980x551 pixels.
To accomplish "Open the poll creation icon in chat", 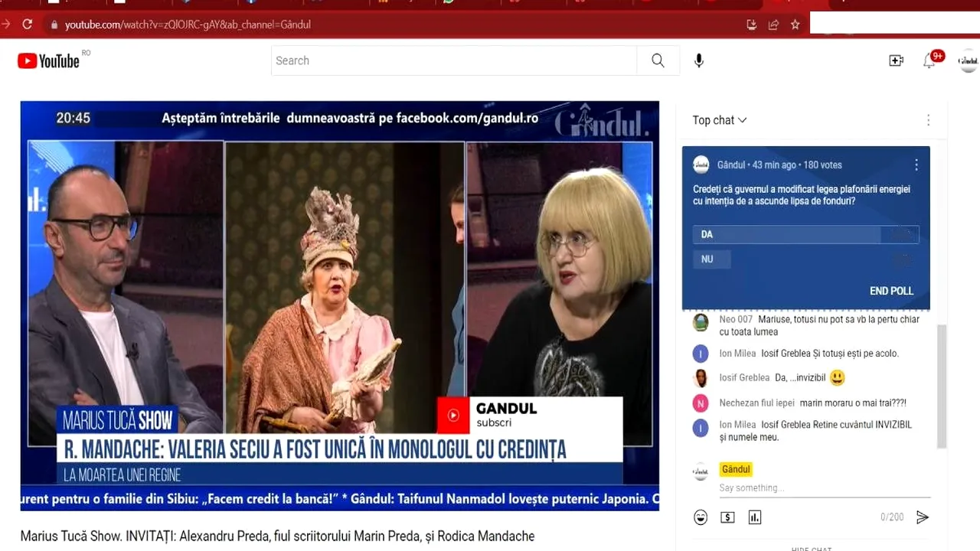I will tap(755, 517).
